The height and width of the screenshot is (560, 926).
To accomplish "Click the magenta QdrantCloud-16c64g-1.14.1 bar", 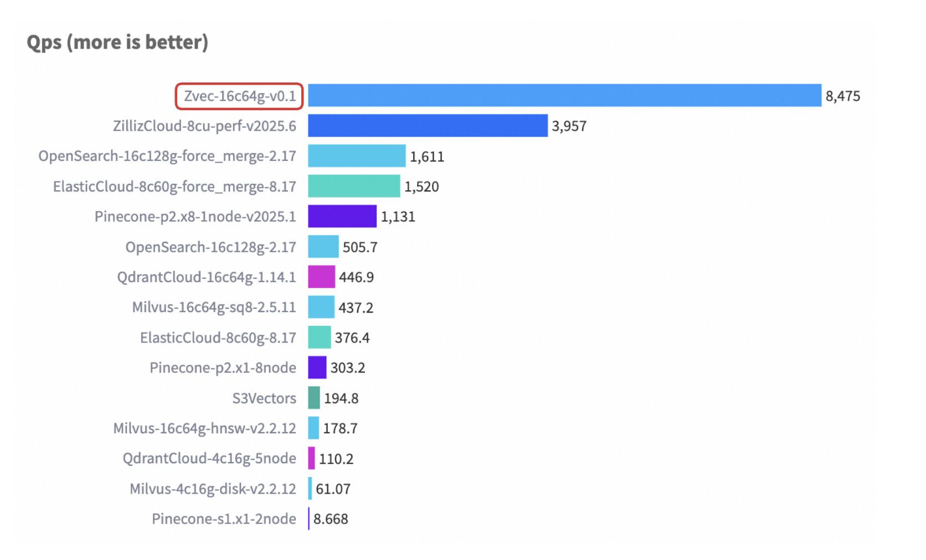I will (x=321, y=277).
